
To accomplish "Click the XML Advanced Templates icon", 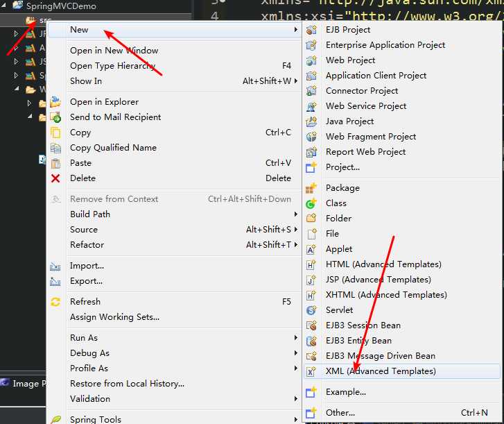I will pos(311,371).
